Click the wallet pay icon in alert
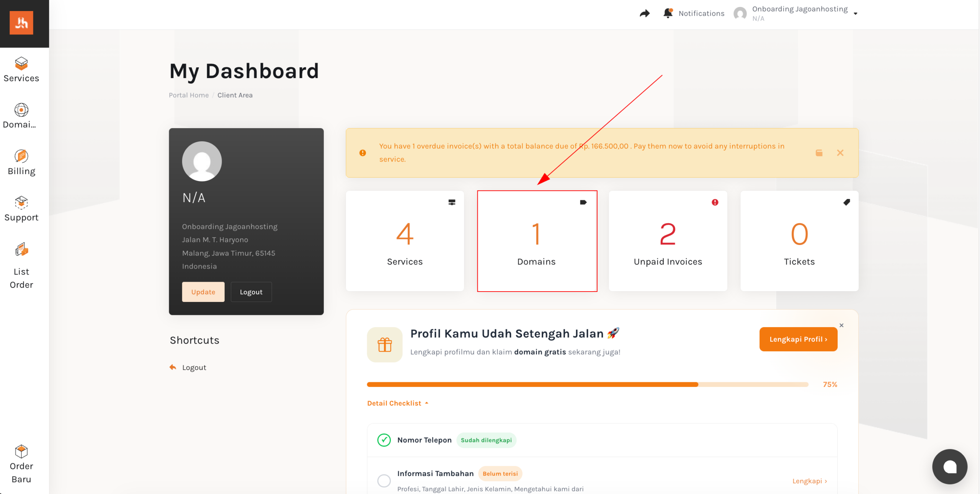The height and width of the screenshot is (494, 980). pyautogui.click(x=819, y=153)
